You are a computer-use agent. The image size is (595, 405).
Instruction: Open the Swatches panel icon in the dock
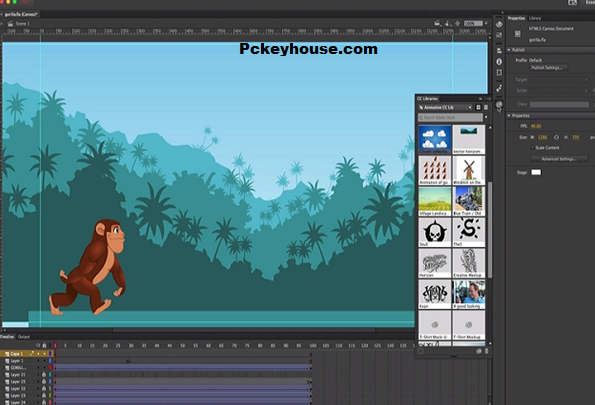499,35
